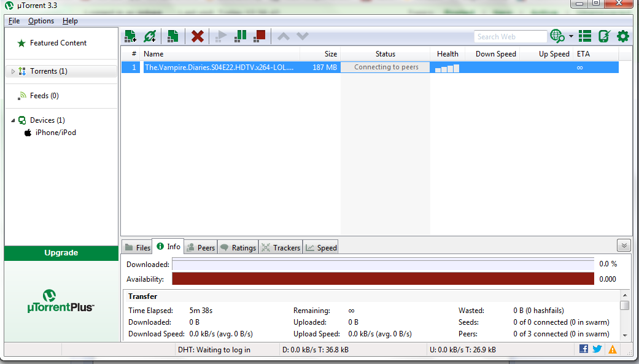Move torrent down the queue
This screenshot has height=364, width=639.
click(303, 36)
